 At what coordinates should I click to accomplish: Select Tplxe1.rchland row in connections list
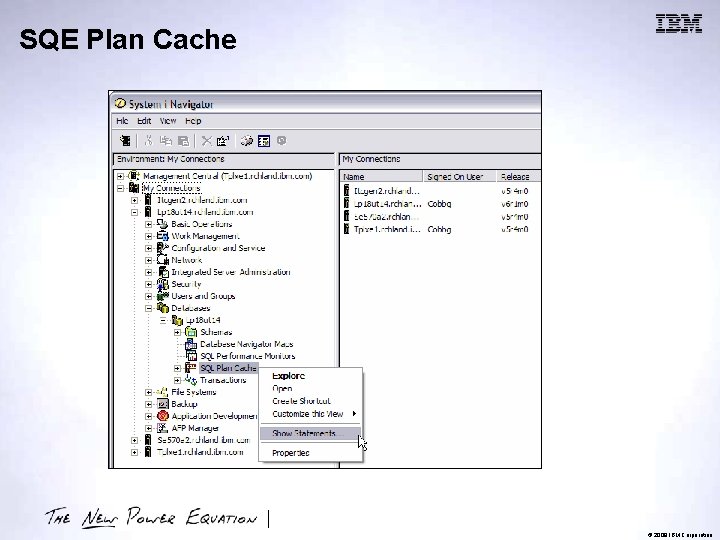(387, 229)
